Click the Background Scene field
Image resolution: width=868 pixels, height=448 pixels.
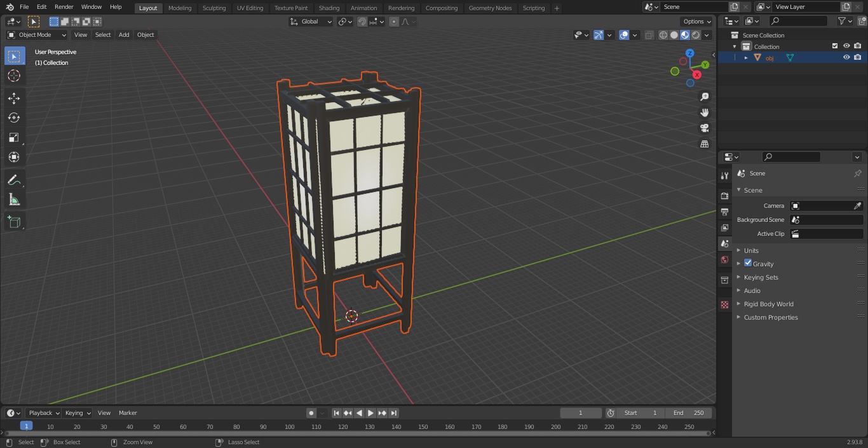(827, 220)
